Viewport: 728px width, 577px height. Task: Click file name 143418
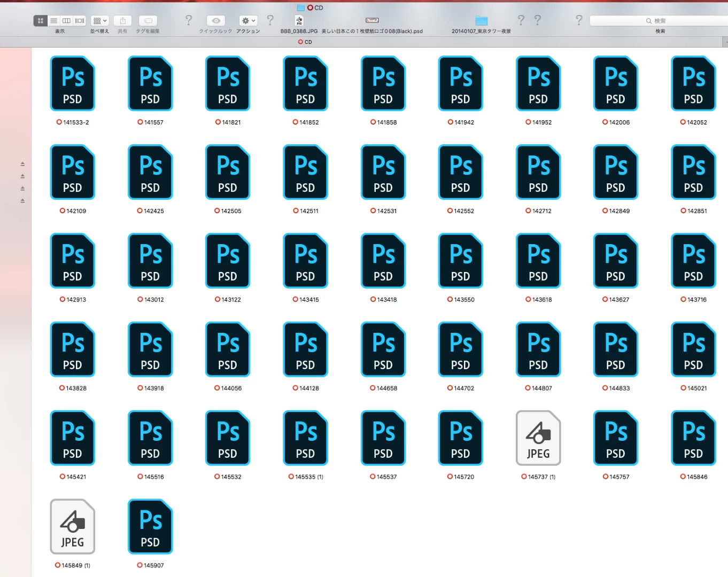click(387, 300)
